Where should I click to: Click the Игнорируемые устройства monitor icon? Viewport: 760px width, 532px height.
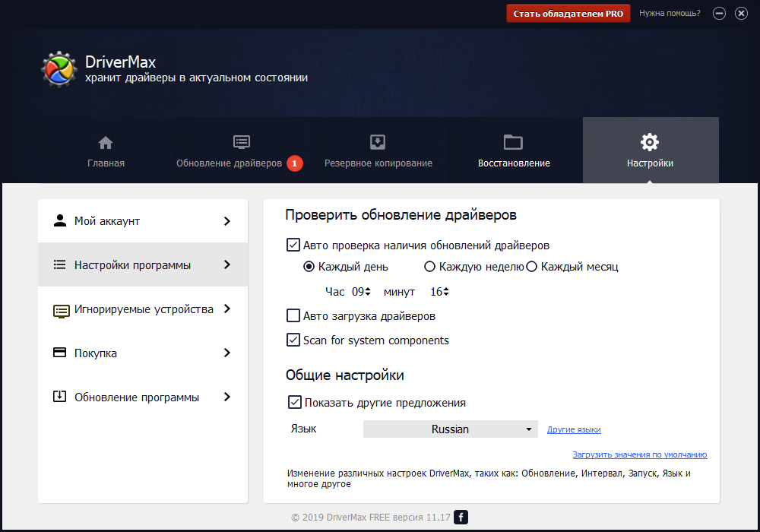coord(61,311)
